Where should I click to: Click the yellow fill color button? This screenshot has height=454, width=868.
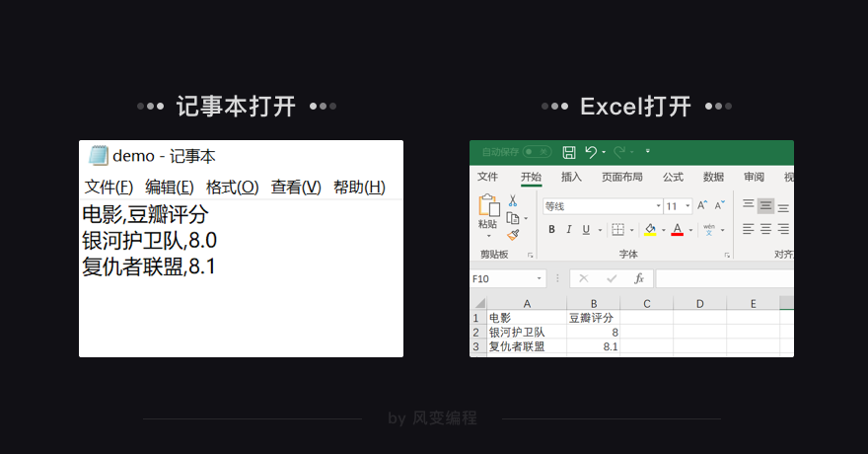(x=650, y=229)
